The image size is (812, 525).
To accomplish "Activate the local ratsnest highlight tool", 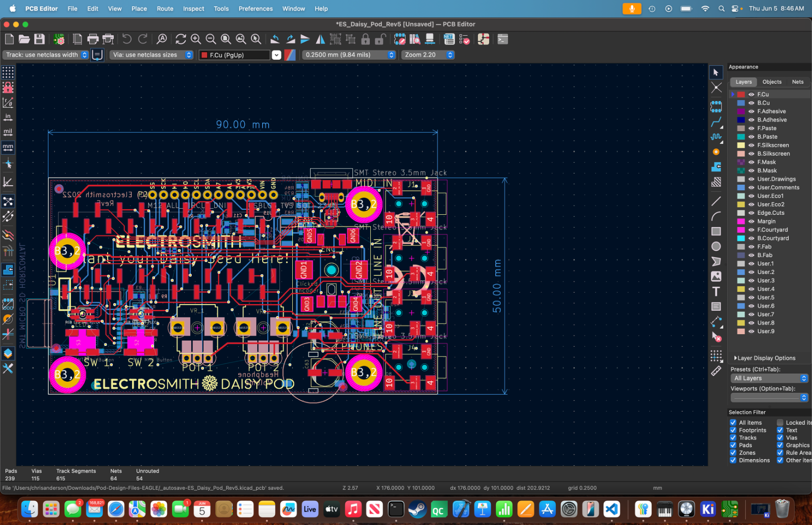I will pyautogui.click(x=716, y=87).
